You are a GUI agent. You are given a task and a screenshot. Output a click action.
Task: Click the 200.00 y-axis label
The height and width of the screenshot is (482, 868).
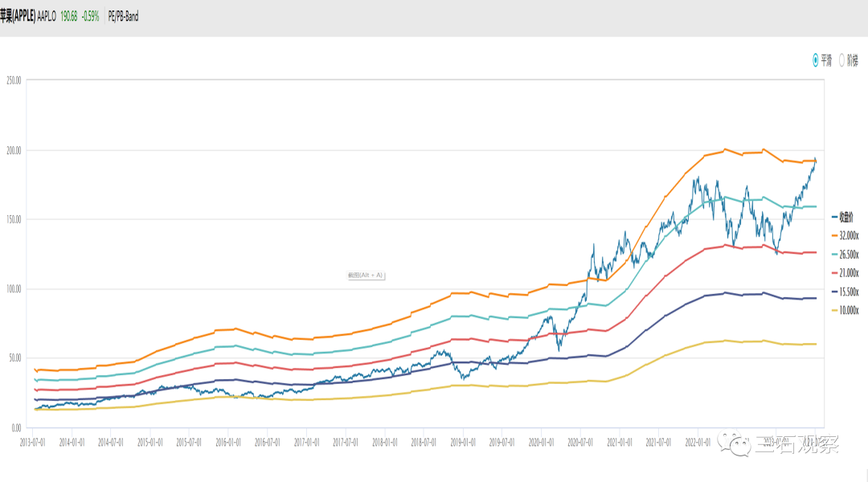point(14,150)
